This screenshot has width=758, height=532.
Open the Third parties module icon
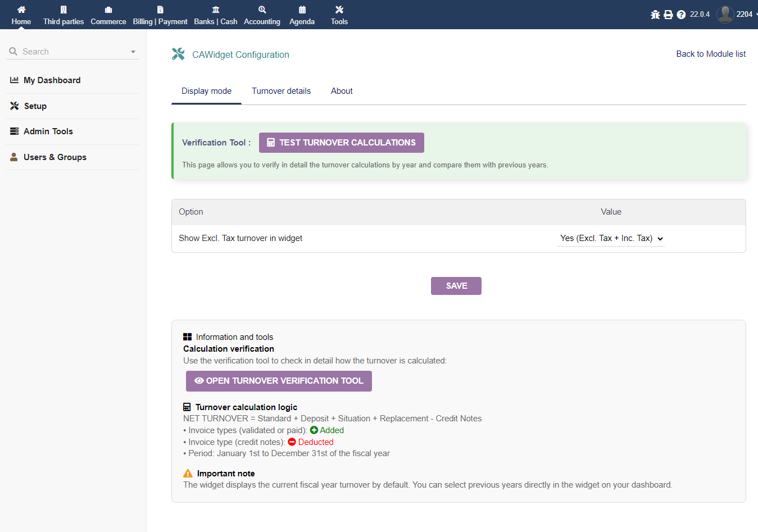click(x=63, y=10)
